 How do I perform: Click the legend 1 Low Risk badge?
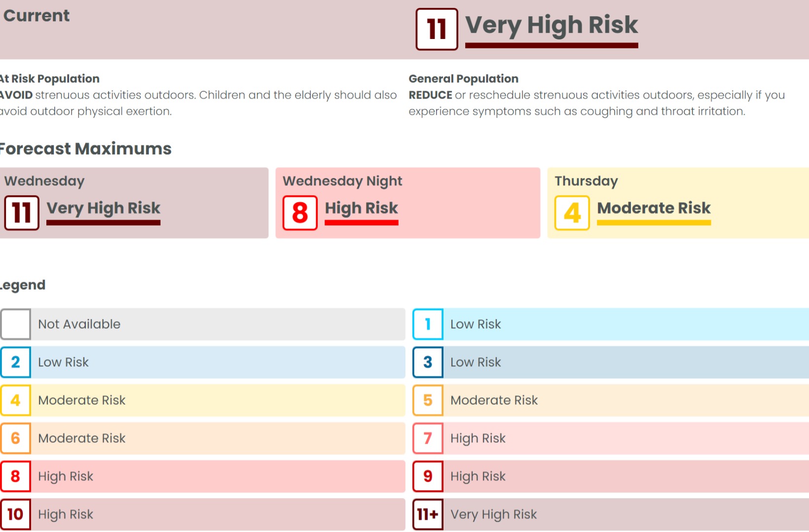click(x=428, y=324)
